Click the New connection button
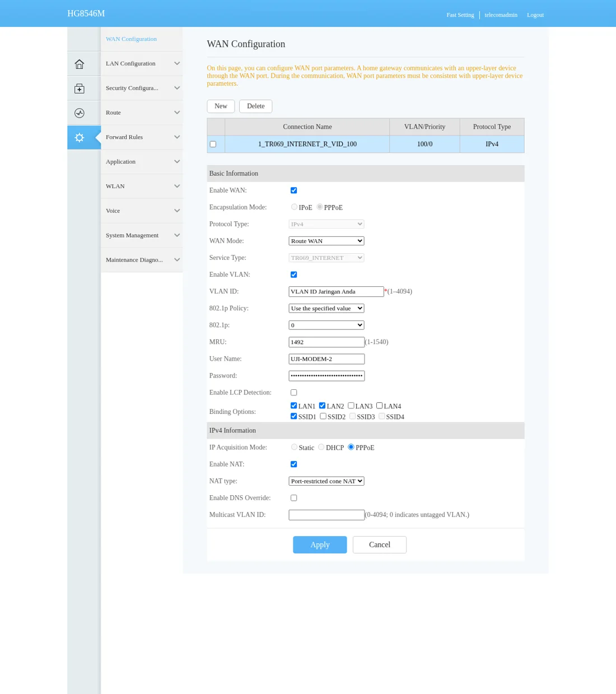616x694 pixels. (x=221, y=106)
